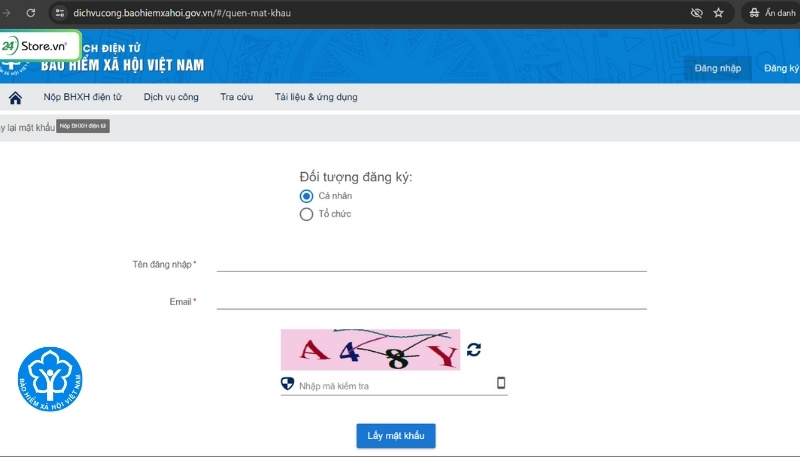Focus the Tên đăng nhập field
Screen dimensions: 800x457
pos(432,264)
